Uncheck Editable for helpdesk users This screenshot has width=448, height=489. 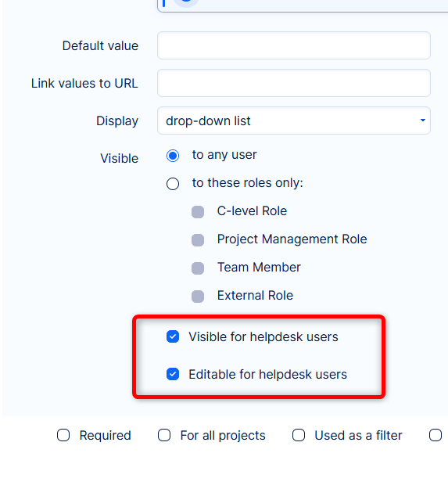173,374
